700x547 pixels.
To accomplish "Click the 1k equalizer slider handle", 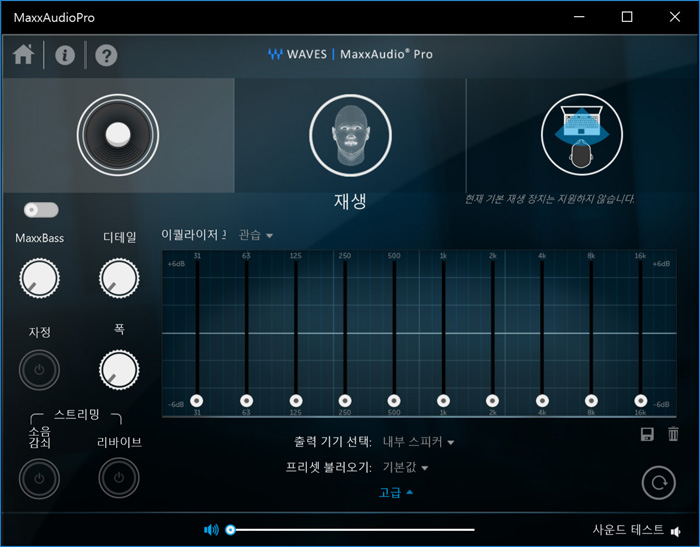I will (x=443, y=401).
